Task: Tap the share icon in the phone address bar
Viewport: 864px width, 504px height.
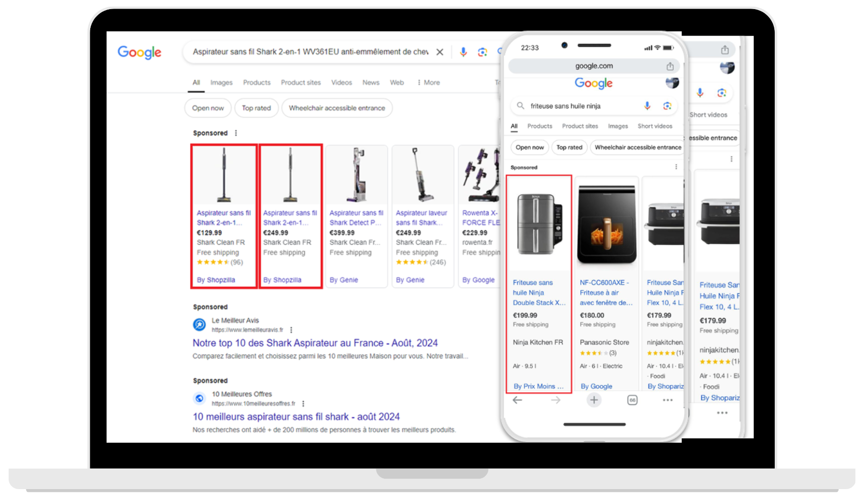Action: click(x=670, y=66)
